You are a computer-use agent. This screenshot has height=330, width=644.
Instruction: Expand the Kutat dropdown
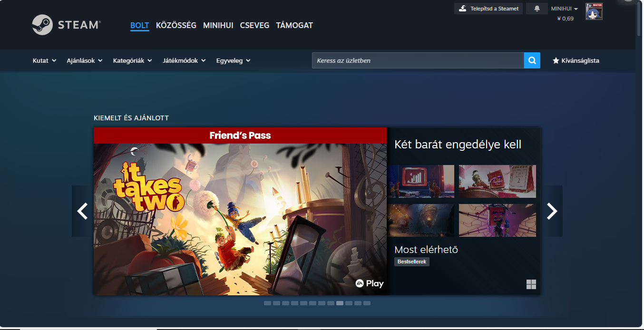44,60
